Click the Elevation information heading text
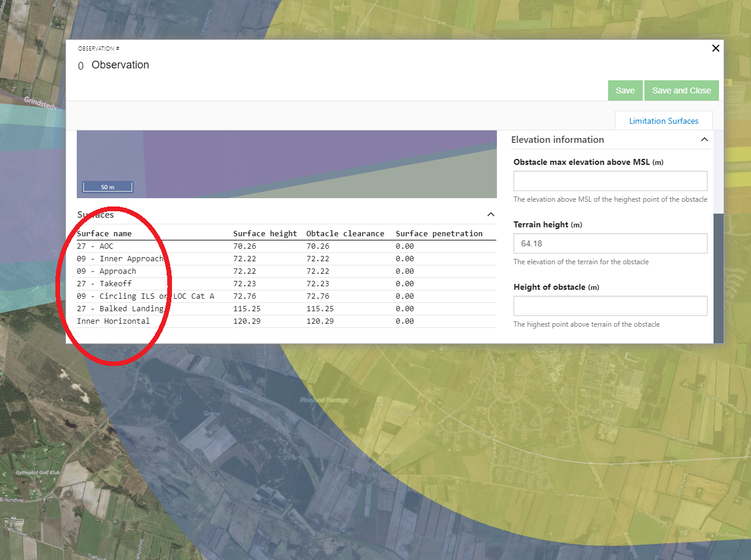Image resolution: width=751 pixels, height=560 pixels. [558, 139]
